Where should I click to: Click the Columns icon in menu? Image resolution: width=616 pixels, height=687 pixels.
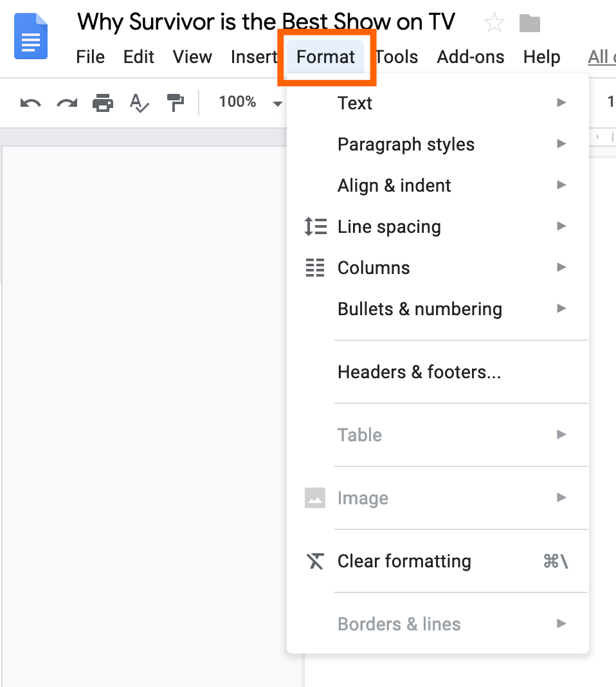click(x=315, y=268)
